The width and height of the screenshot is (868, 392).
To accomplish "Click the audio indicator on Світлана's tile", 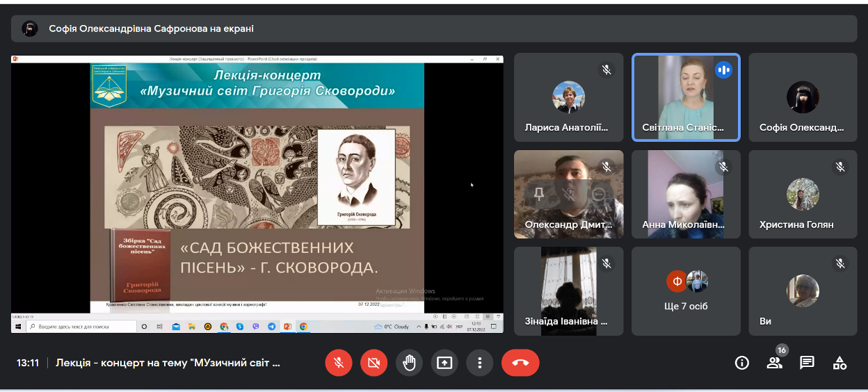I will point(723,70).
